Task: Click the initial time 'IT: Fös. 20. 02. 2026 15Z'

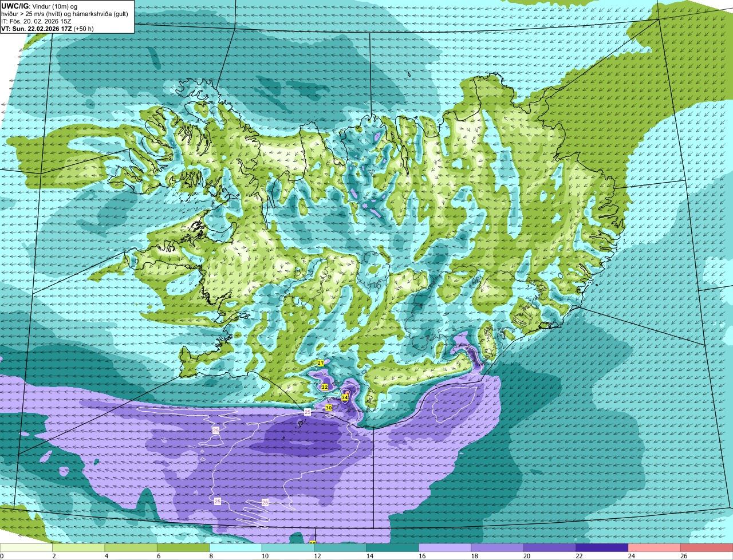Action: point(36,21)
